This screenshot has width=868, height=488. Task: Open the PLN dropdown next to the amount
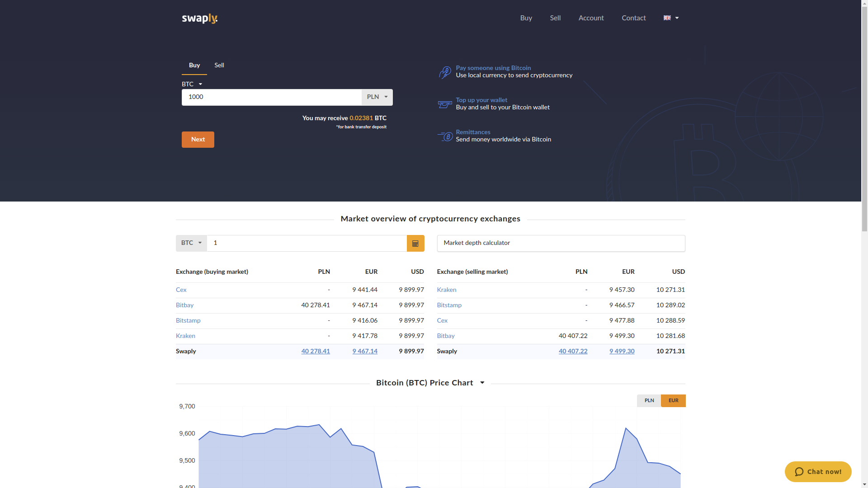tap(377, 97)
